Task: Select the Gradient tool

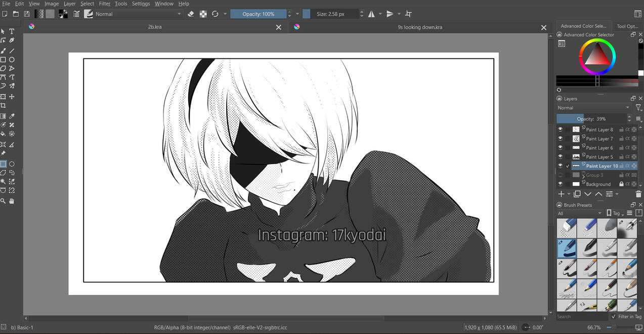Action: (x=3, y=116)
